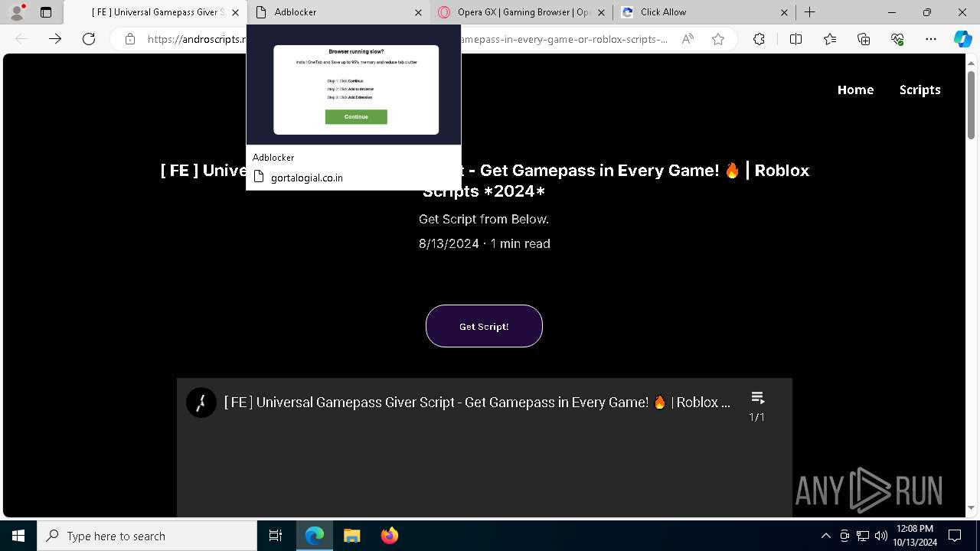The width and height of the screenshot is (980, 551).
Task: Open Microsoft Edge from the taskbar
Action: tap(315, 536)
